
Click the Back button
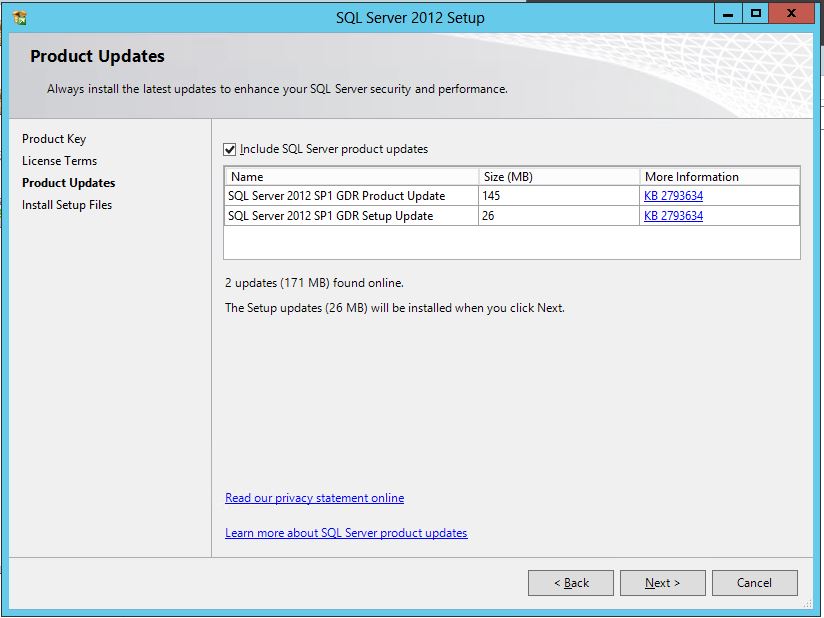[571, 583]
